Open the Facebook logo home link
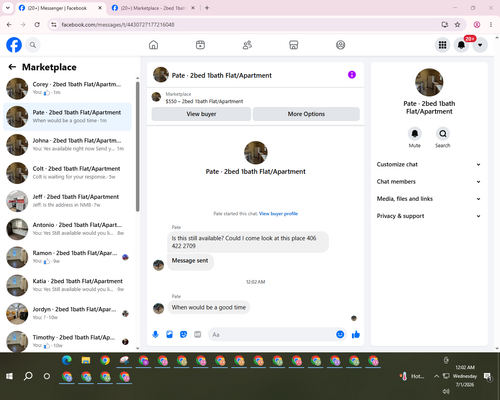 [x=14, y=45]
